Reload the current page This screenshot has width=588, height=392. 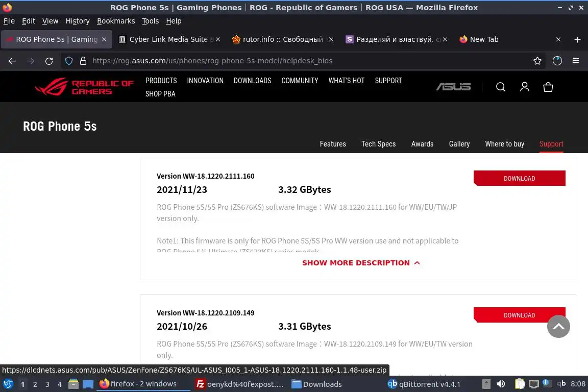[49, 61]
